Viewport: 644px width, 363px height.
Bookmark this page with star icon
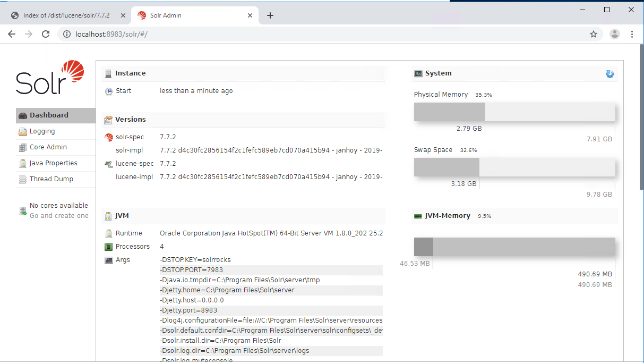[x=593, y=34]
